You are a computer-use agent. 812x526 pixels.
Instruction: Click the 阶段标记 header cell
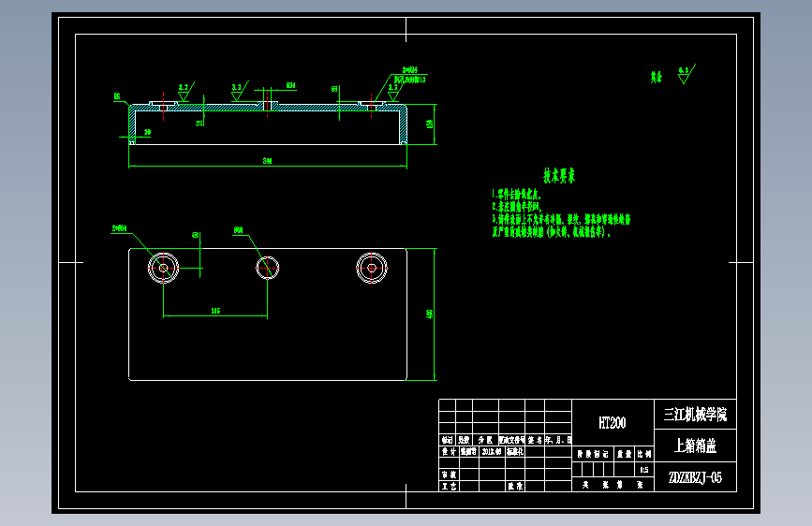tap(593, 454)
